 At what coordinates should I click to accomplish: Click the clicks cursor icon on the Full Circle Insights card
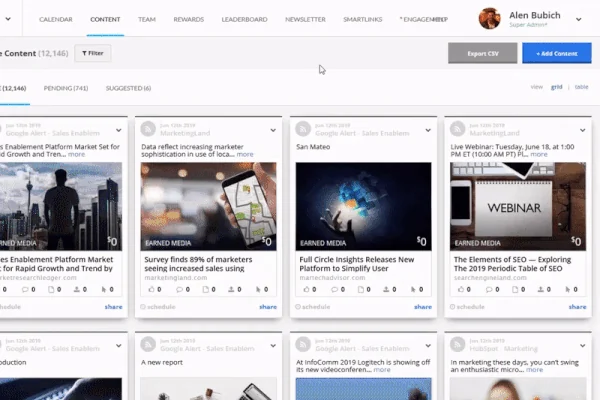pos(413,289)
